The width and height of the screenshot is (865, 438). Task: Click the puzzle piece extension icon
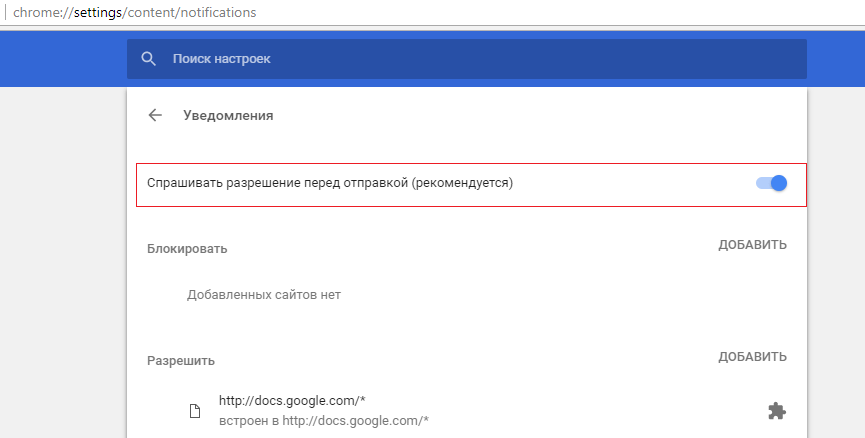776,410
